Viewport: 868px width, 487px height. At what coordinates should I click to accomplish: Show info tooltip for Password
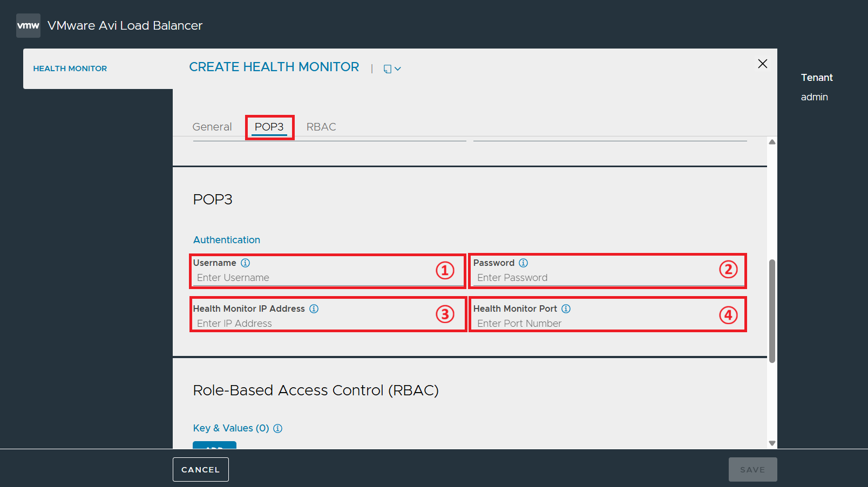[x=523, y=263]
